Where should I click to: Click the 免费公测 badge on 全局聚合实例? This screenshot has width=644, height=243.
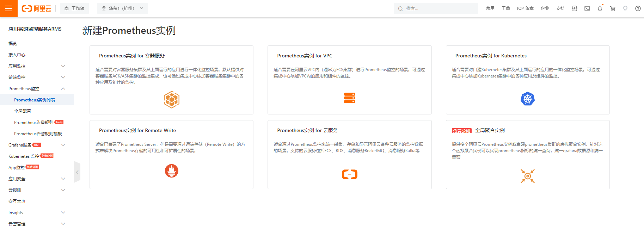[462, 131]
